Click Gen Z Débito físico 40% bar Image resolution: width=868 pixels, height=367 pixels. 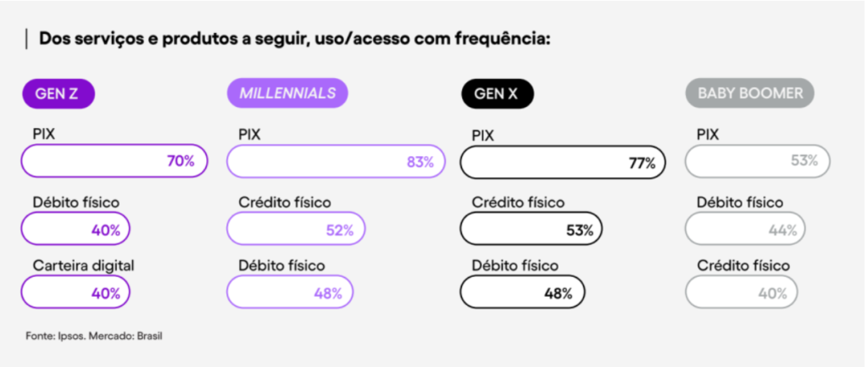click(x=76, y=229)
